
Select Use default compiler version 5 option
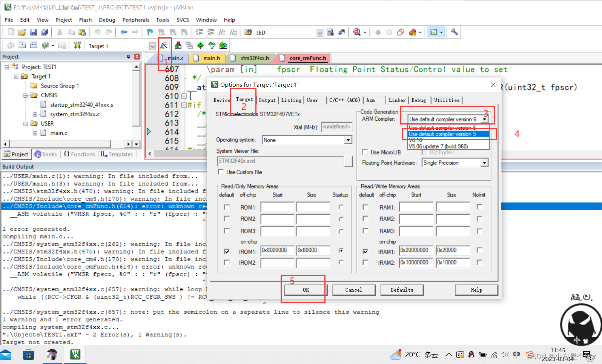(x=449, y=134)
